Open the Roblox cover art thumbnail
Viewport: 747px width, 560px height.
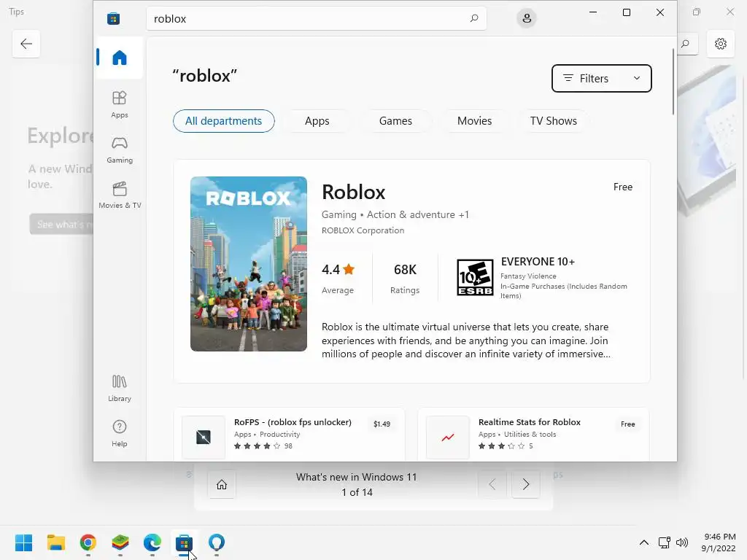249,264
